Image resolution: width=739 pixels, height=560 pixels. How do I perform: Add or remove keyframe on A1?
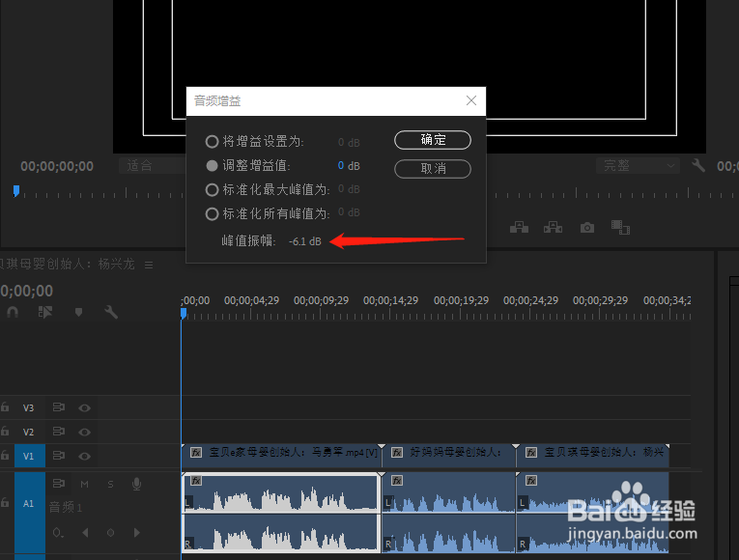point(111,533)
